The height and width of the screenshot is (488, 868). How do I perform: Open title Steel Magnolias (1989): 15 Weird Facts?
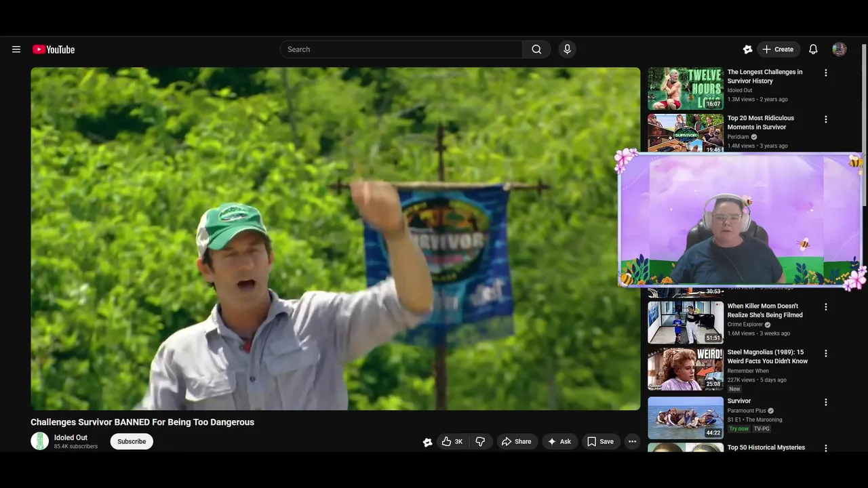(x=768, y=357)
